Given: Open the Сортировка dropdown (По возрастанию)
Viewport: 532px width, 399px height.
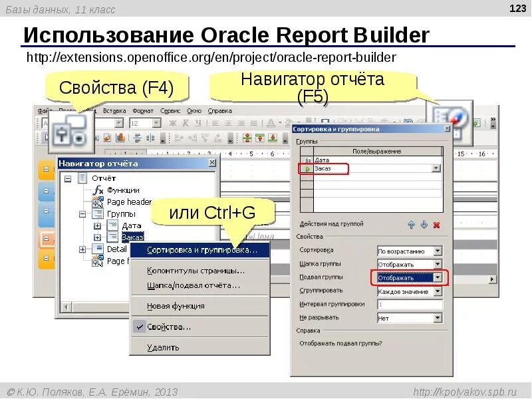Looking at the screenshot, I should 438,251.
